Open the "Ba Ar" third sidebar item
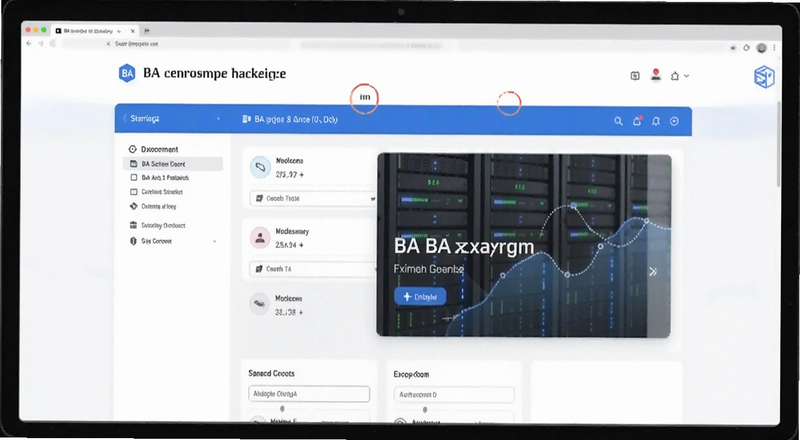 pos(160,178)
